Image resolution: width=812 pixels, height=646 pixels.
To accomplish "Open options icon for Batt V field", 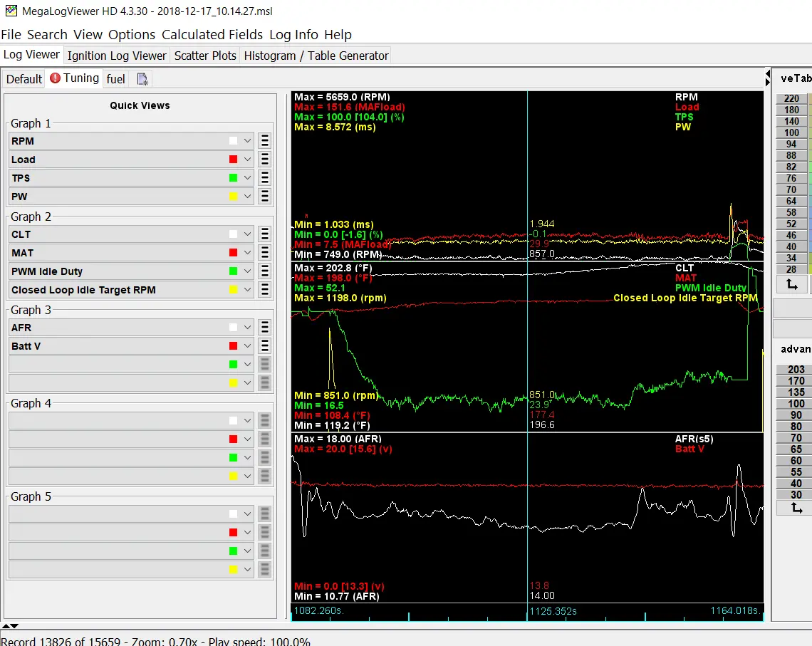I will (x=265, y=345).
